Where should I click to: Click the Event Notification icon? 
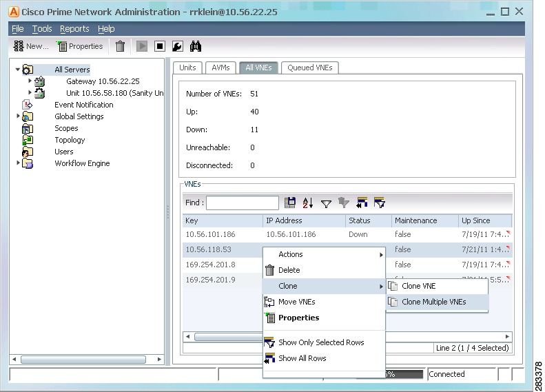(27, 105)
